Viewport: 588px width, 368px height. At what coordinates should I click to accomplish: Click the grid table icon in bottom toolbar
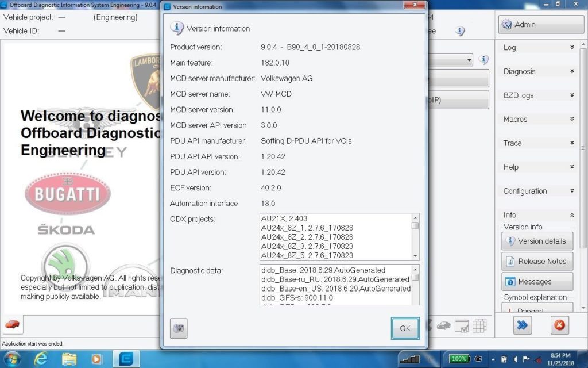tap(479, 325)
